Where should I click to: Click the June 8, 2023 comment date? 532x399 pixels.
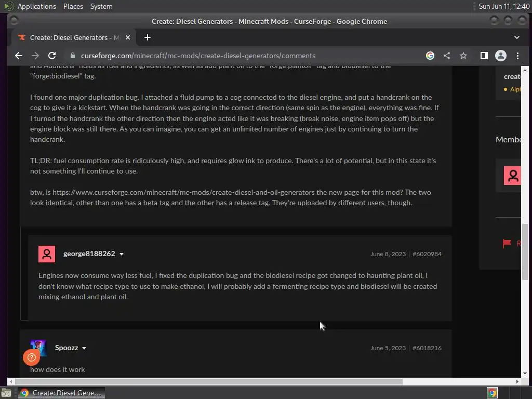pos(388,254)
